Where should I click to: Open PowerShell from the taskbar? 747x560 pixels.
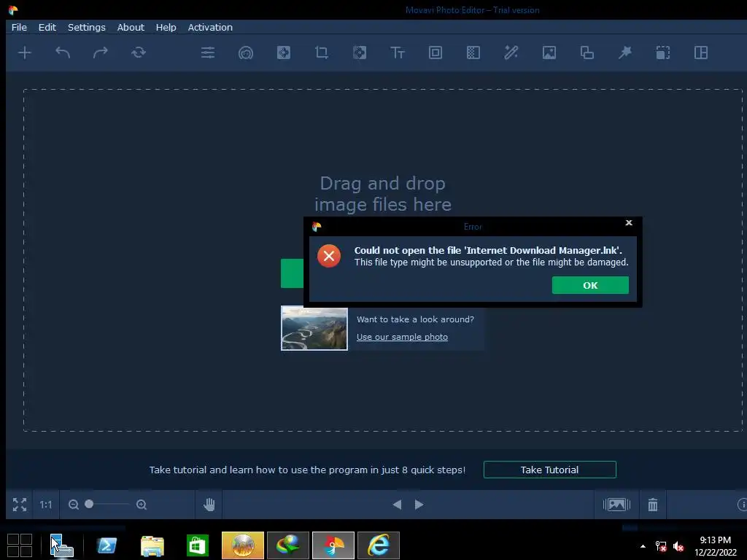pyautogui.click(x=107, y=545)
